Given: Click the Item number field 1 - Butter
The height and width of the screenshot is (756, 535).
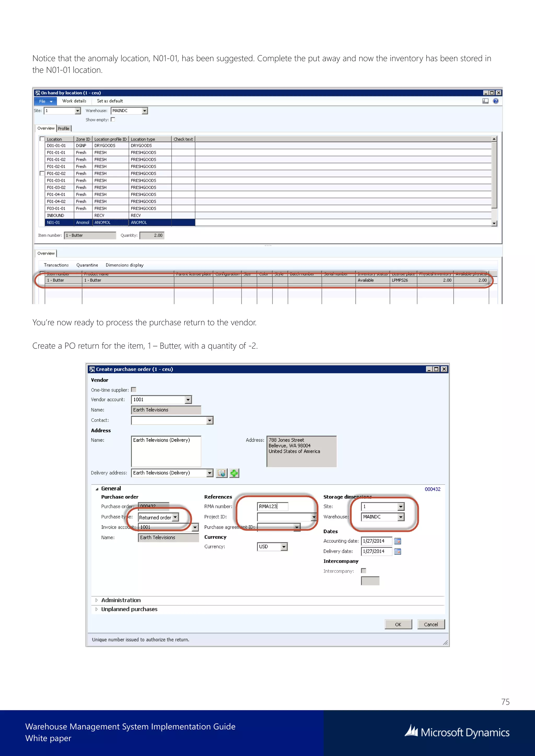Looking at the screenshot, I should pyautogui.click(x=90, y=235).
